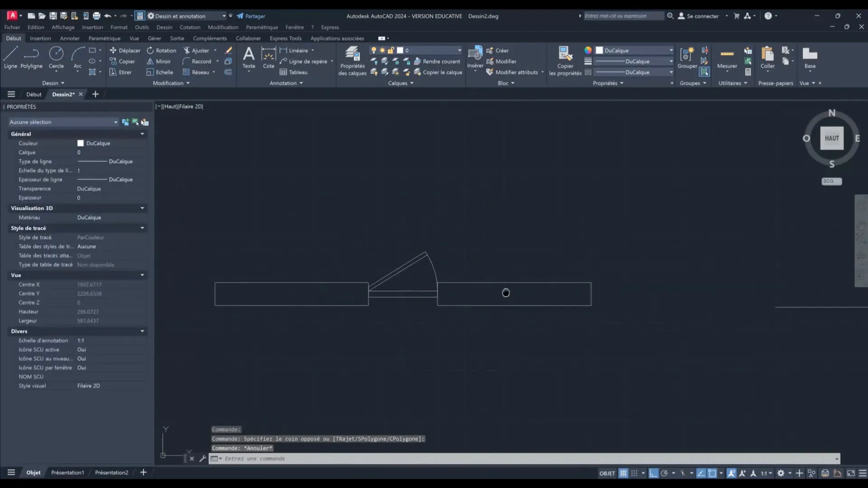Open the layer dropdown showing 0
The image size is (868, 488).
[459, 50]
